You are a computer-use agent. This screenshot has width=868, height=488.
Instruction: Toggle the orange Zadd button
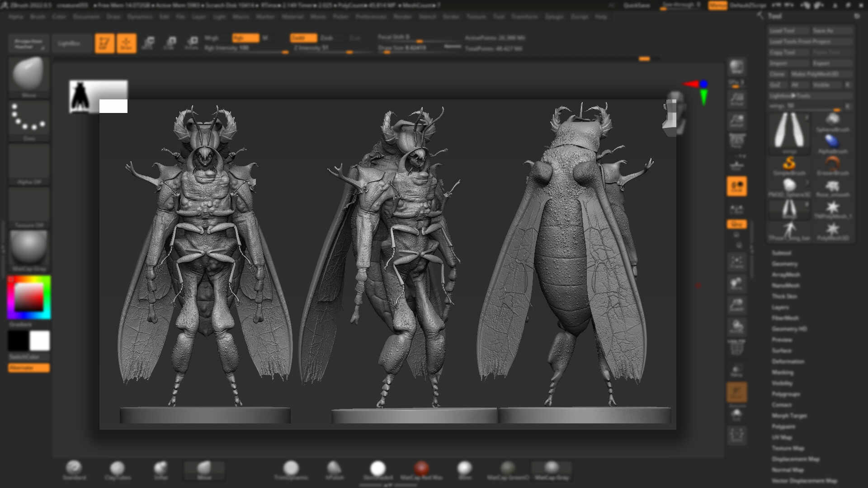pos(303,38)
